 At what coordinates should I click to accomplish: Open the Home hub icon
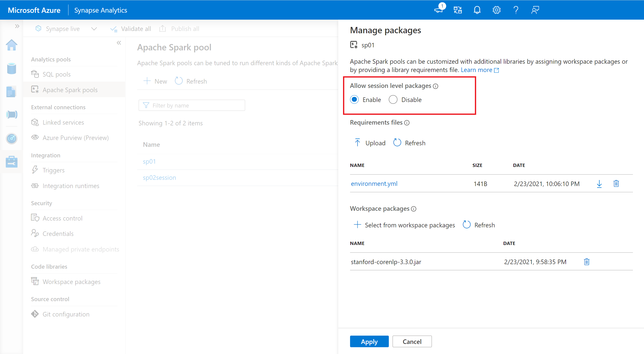(x=12, y=45)
